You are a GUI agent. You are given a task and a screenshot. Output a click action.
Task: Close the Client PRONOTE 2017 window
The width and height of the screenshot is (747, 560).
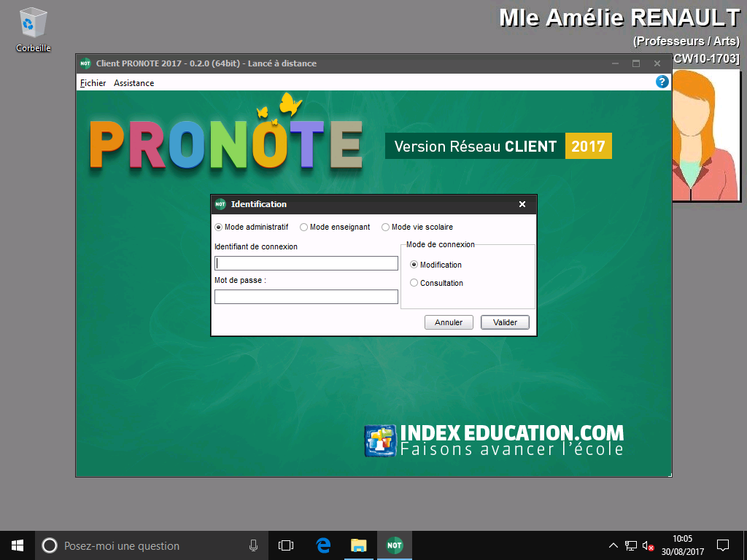coord(657,63)
